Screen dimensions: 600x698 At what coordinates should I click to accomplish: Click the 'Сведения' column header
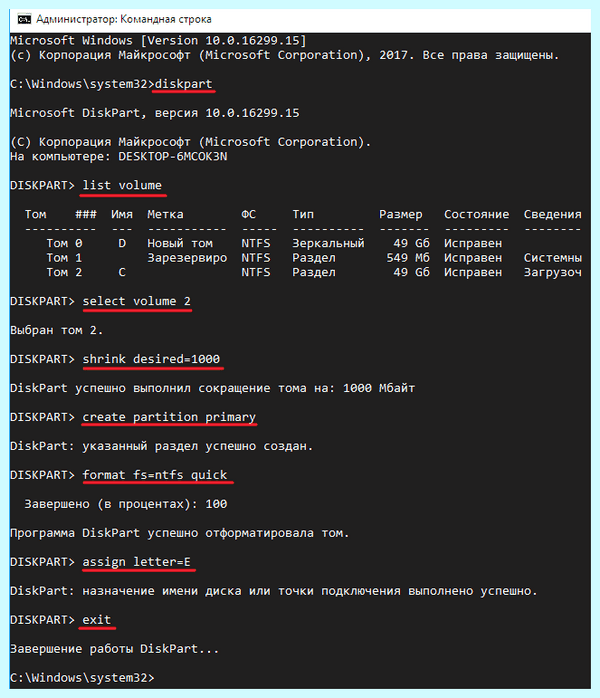pyautogui.click(x=552, y=215)
